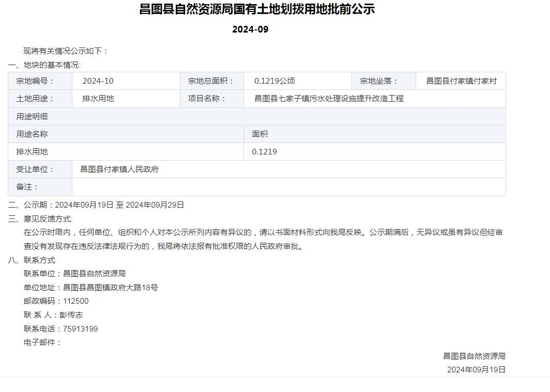The width and height of the screenshot is (550, 392).
Task: Select the area cell 0.1219
Action: pyautogui.click(x=265, y=152)
